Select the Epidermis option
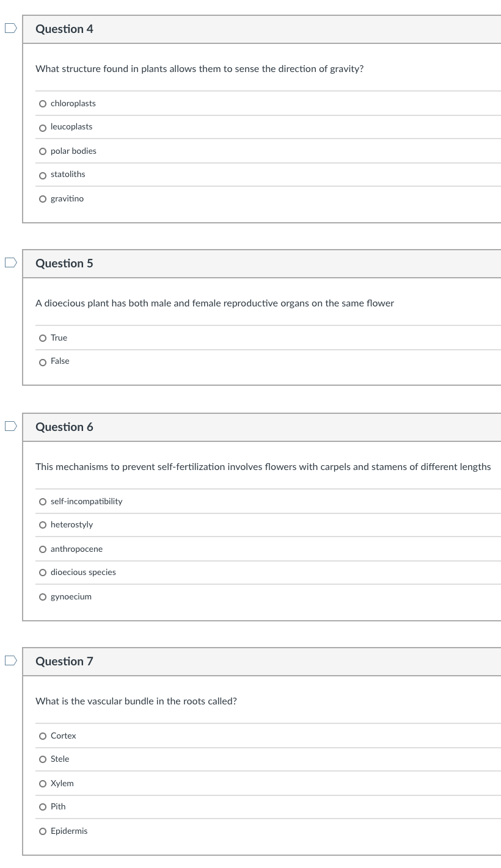This screenshot has width=501, height=868. click(42, 831)
